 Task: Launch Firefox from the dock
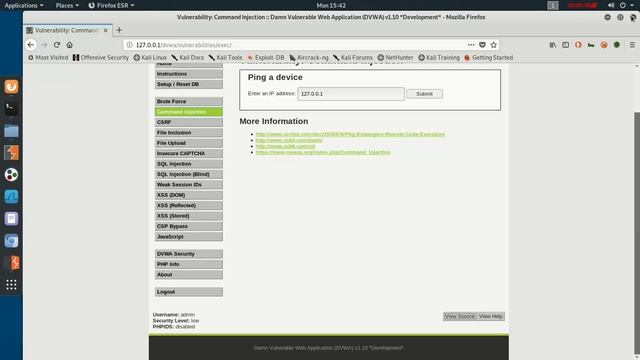click(11, 87)
